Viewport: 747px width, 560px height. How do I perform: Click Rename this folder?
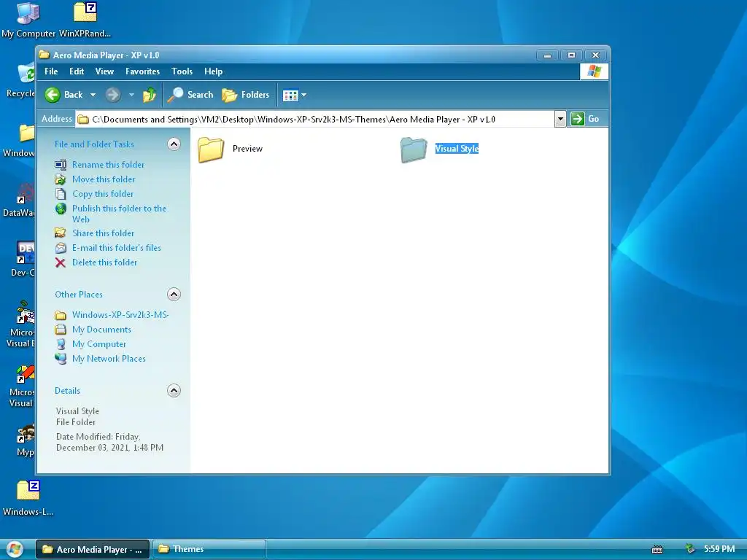point(108,165)
